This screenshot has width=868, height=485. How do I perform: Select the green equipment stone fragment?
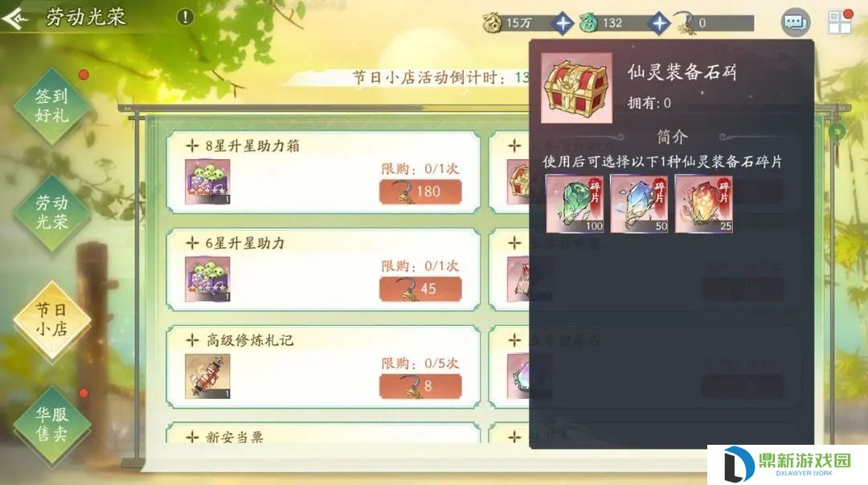pyautogui.click(x=575, y=204)
